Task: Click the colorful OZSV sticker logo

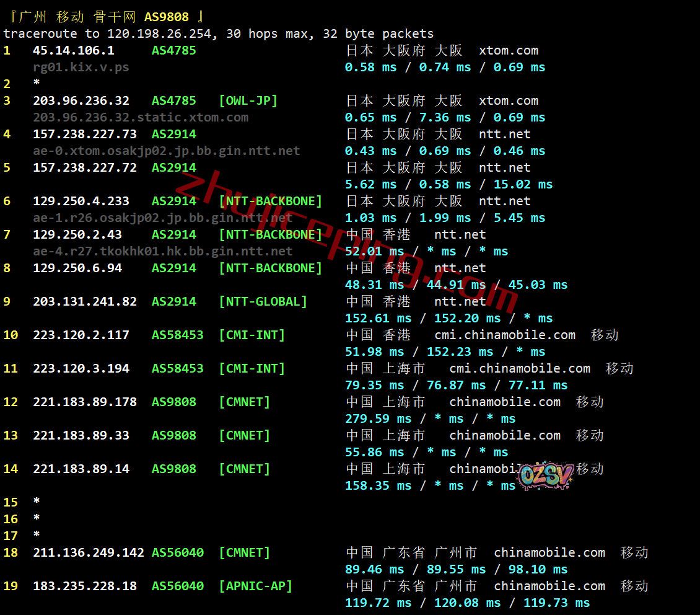Action: tap(546, 476)
